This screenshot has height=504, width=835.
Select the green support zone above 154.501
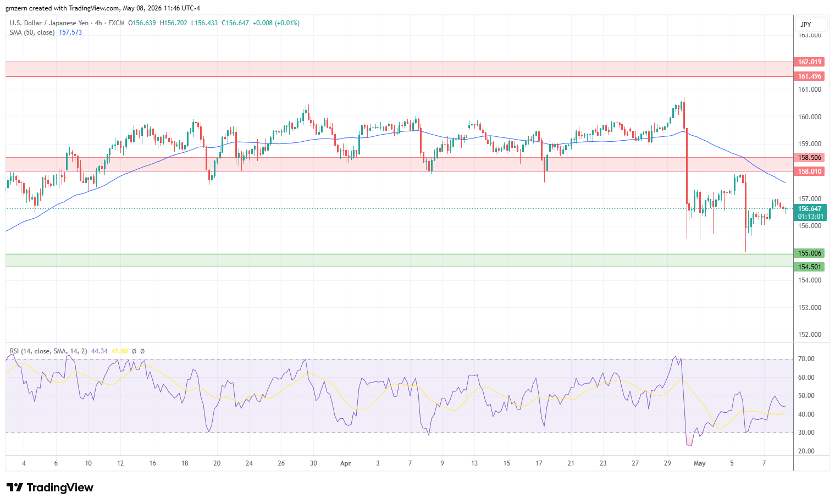[x=399, y=260]
